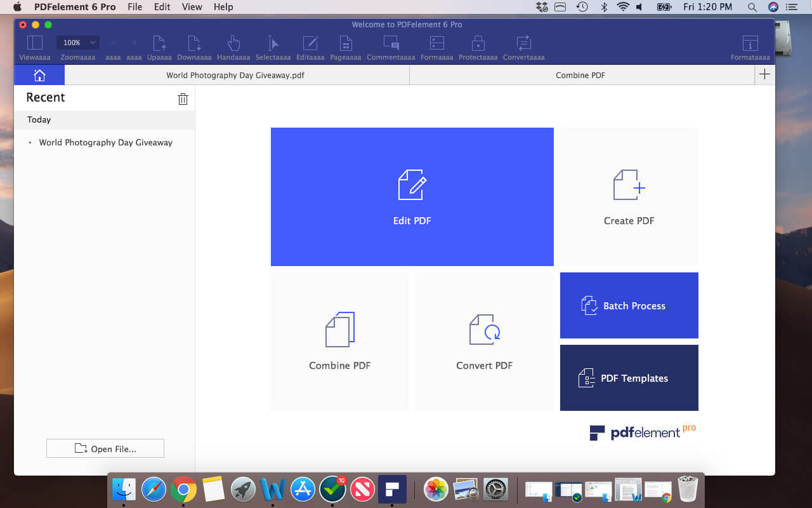The image size is (812, 508).
Task: Click the Open File... button
Action: (105, 448)
